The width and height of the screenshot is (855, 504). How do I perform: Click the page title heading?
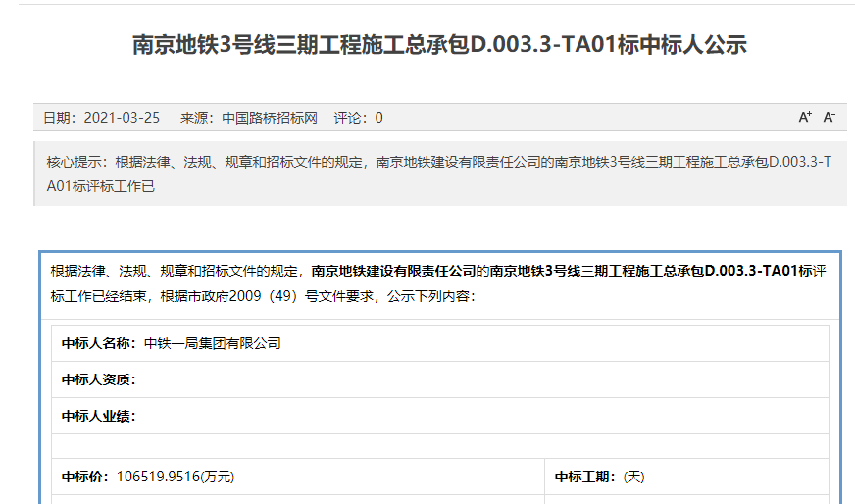pyautogui.click(x=439, y=45)
